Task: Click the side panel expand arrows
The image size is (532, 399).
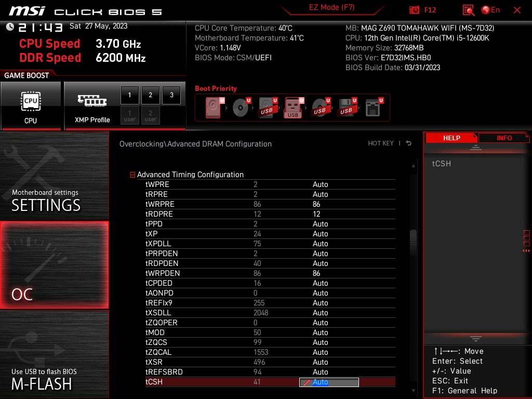Action: (526, 251)
